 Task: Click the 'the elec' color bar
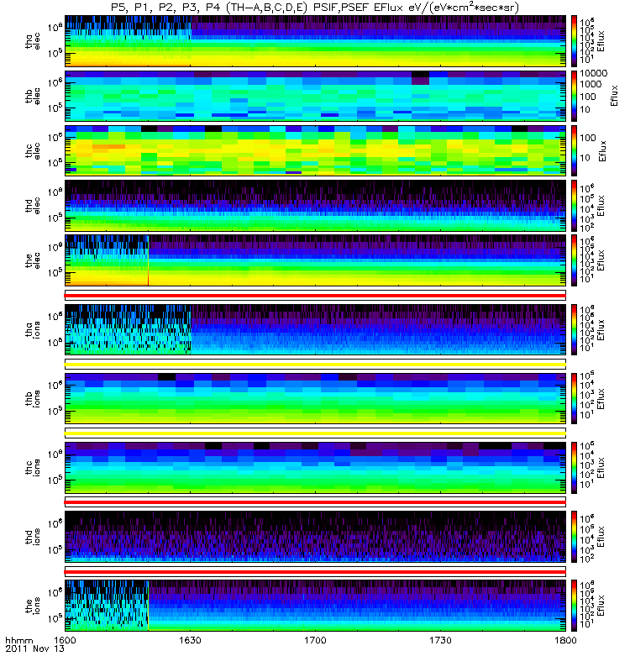click(x=574, y=260)
